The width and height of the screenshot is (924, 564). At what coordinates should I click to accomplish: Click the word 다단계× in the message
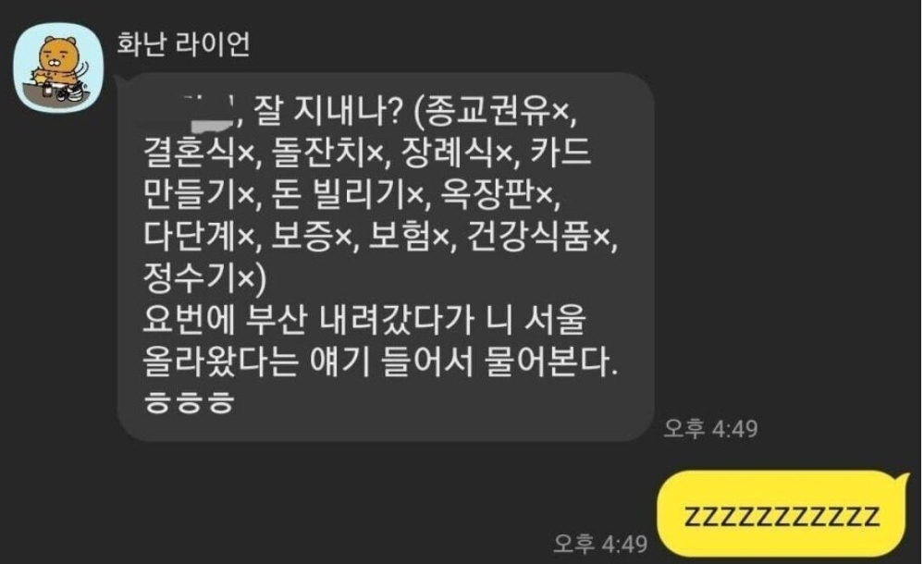coord(198,236)
